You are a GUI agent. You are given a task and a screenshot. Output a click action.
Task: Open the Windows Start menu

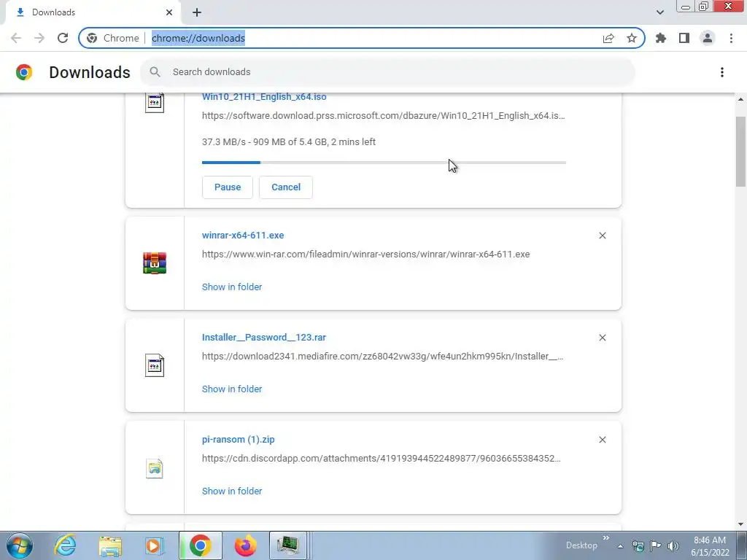tap(20, 545)
